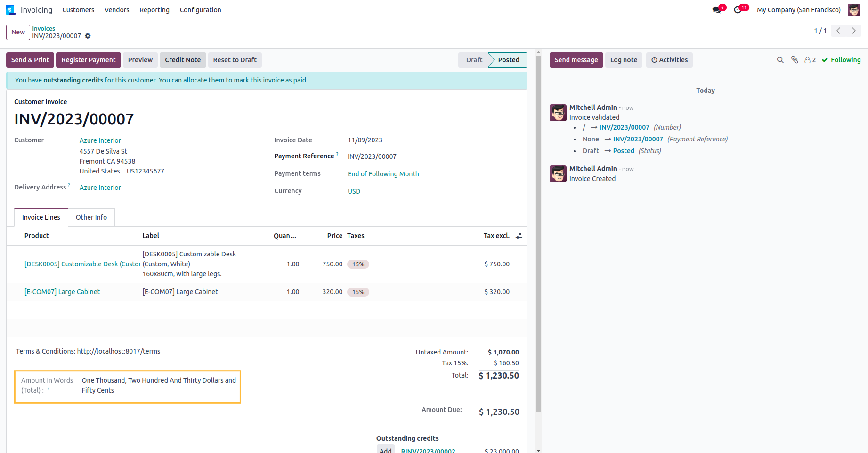Open the USD currency link

tap(354, 191)
